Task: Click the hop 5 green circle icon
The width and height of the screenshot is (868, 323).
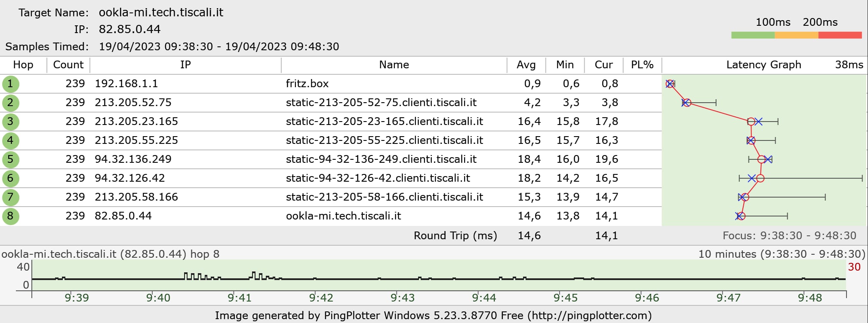Action: (10, 159)
